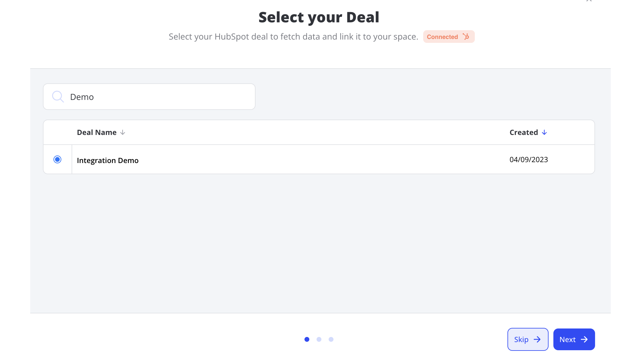Click the search magnifier icon
Viewport: 644px width, 362px height.
click(58, 97)
